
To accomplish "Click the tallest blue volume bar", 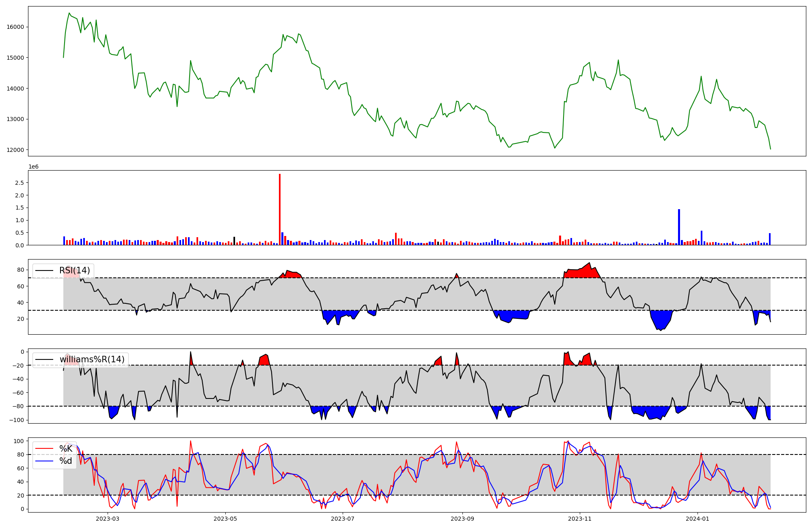I will click(x=679, y=227).
